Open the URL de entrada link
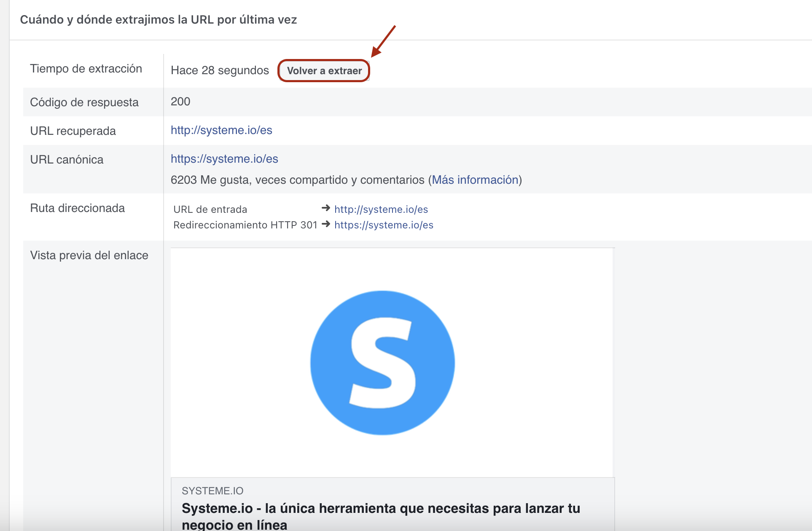812x531 pixels. (381, 209)
